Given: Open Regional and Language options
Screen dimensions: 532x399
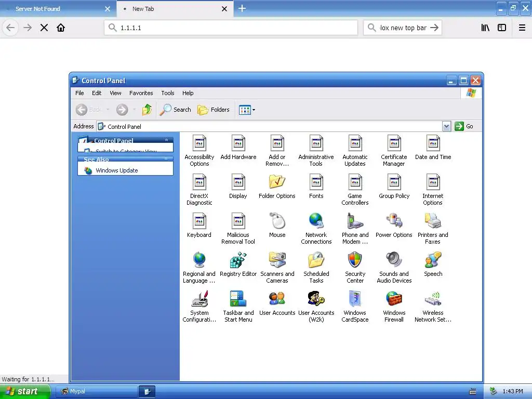Looking at the screenshot, I should pyautogui.click(x=199, y=268).
